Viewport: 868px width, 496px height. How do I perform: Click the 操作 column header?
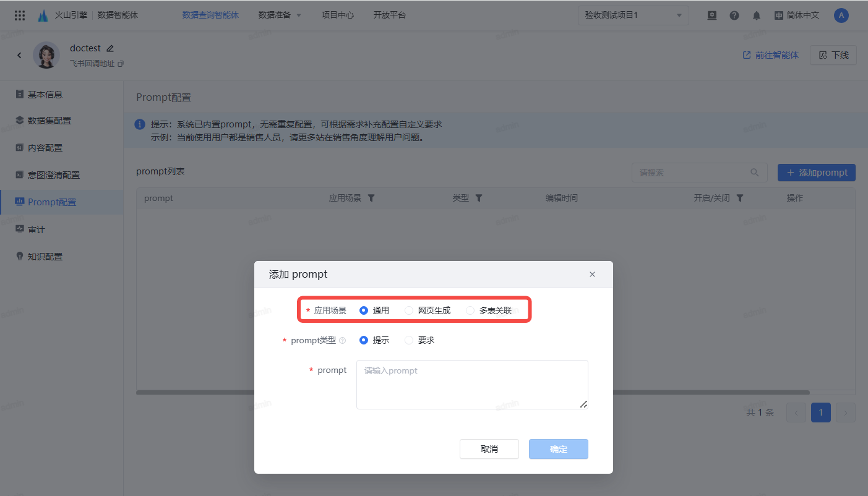point(795,198)
